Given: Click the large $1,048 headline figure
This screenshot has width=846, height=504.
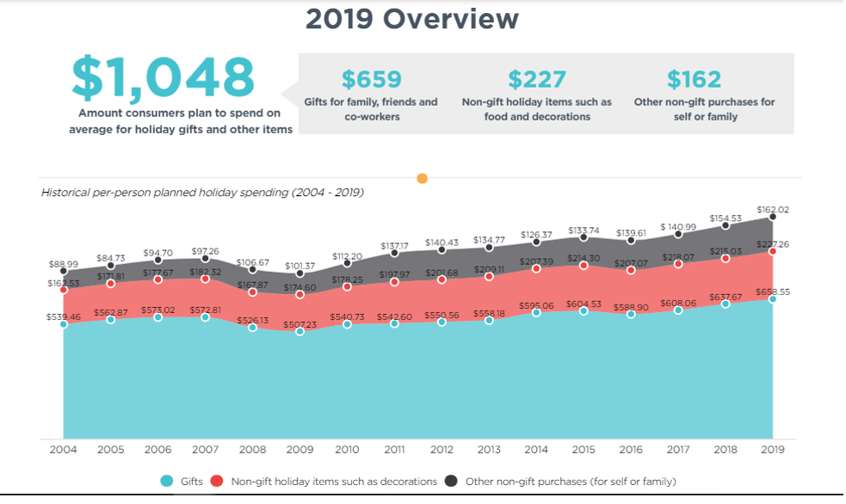Looking at the screenshot, I should tap(163, 77).
